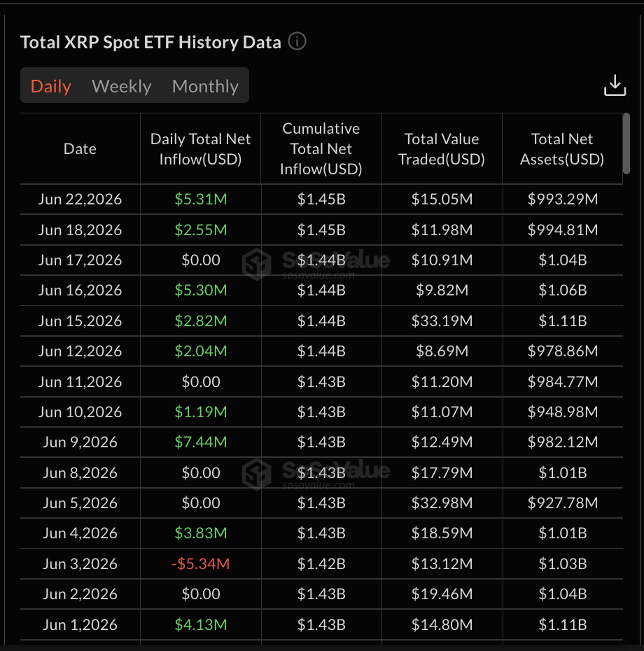The height and width of the screenshot is (651, 644).
Task: Click the Cumulative Total Net Inflow header
Action: (321, 148)
